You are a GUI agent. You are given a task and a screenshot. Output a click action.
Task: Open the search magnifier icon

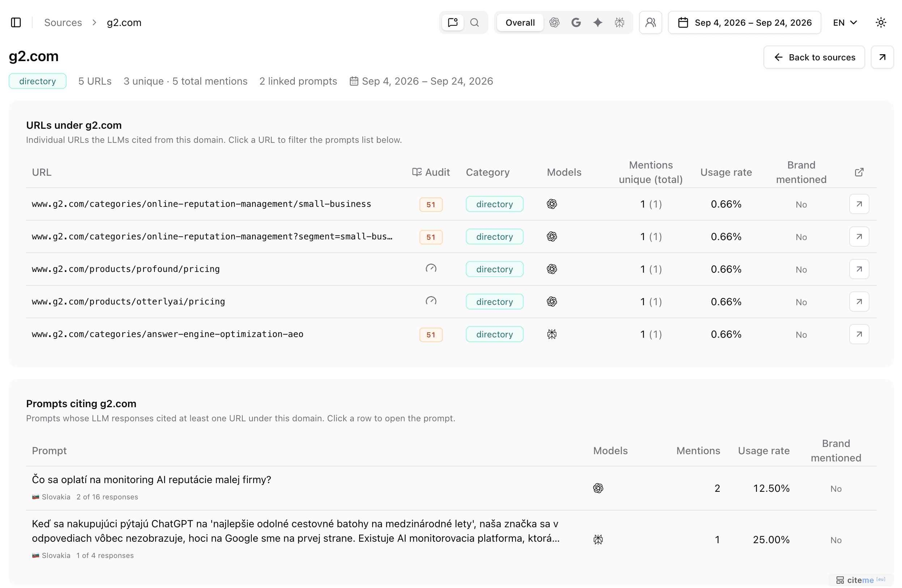pyautogui.click(x=475, y=22)
